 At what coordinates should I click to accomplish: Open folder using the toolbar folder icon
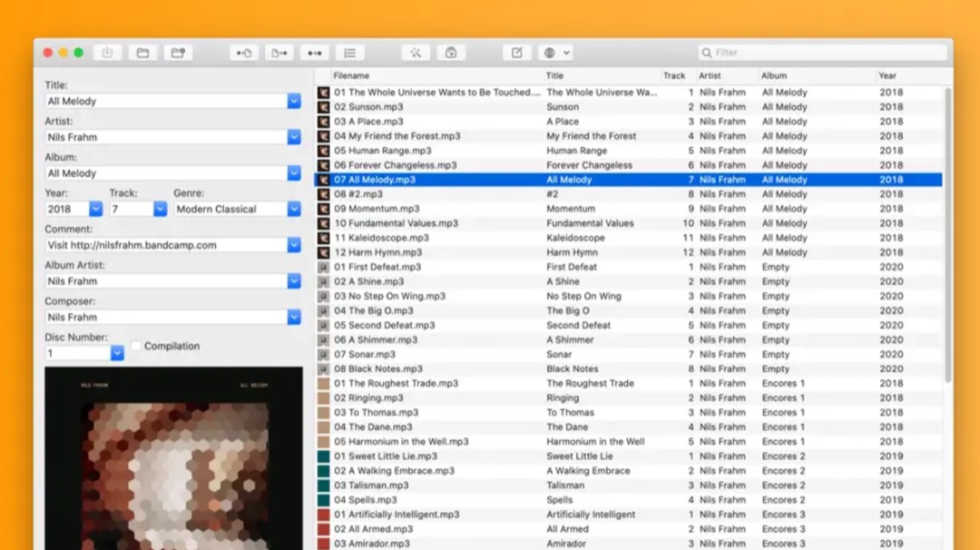pos(142,53)
